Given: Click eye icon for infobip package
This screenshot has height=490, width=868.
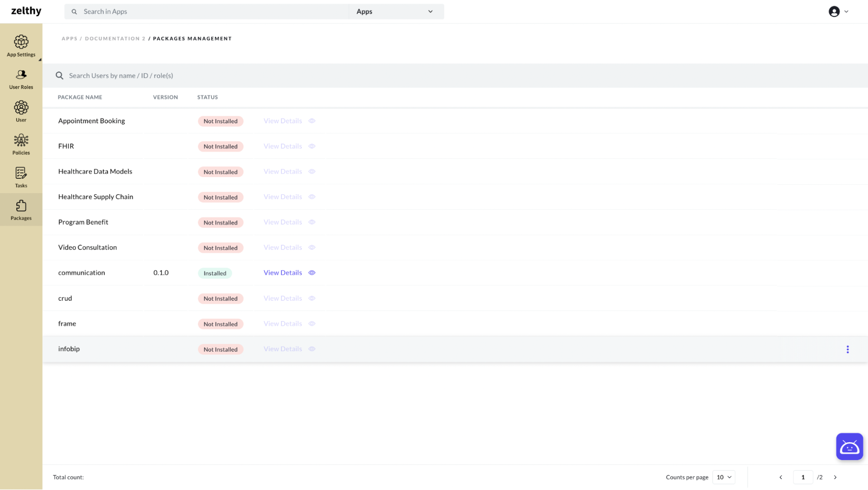Looking at the screenshot, I should click(x=312, y=349).
